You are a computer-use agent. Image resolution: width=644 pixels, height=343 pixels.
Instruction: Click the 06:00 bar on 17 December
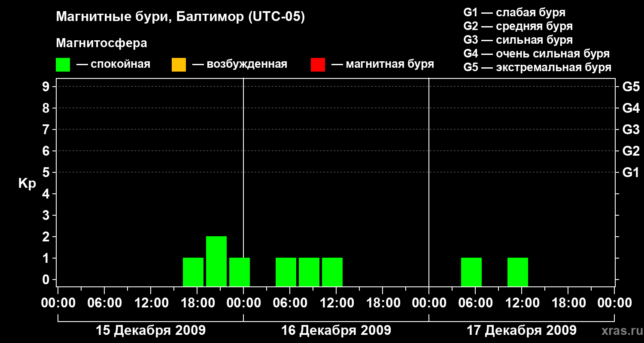tap(471, 272)
